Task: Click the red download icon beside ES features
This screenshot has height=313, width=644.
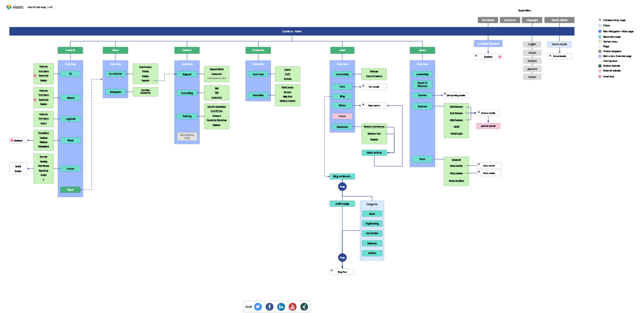Action: (35, 76)
